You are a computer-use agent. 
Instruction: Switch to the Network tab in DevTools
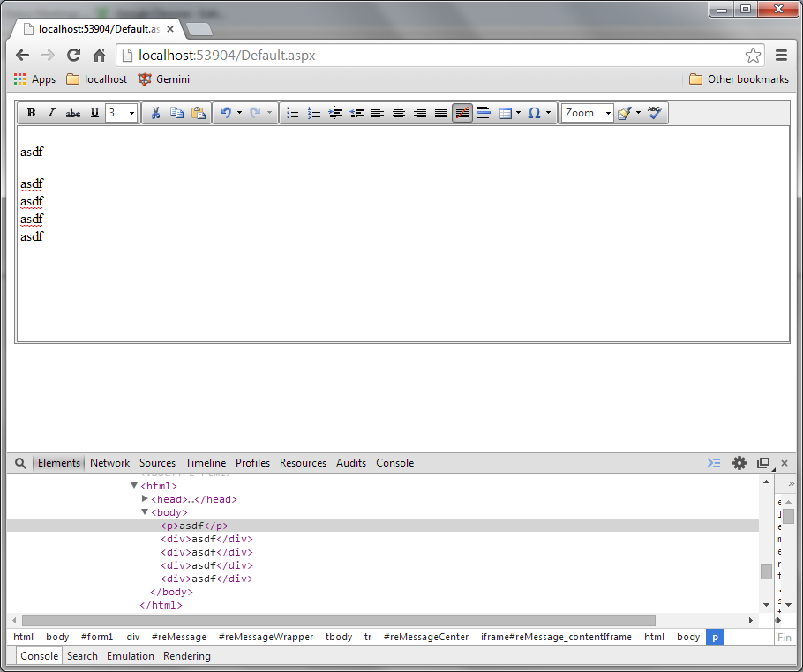coord(109,463)
